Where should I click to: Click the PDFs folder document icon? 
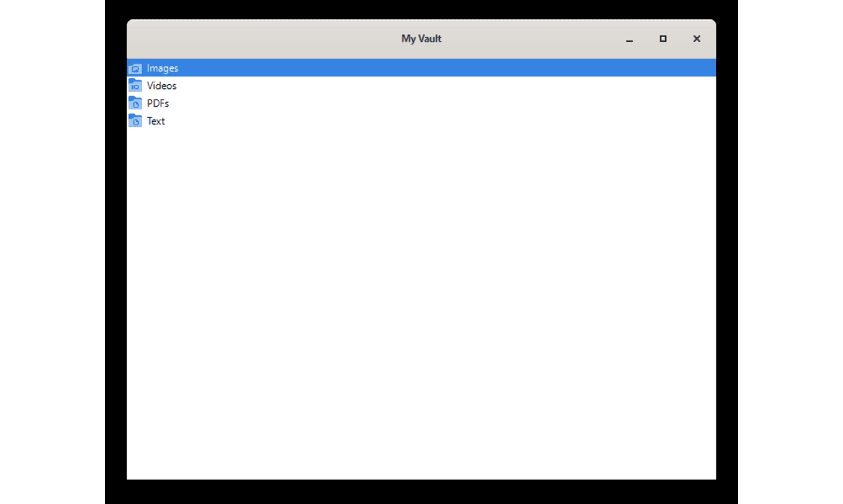tap(135, 103)
